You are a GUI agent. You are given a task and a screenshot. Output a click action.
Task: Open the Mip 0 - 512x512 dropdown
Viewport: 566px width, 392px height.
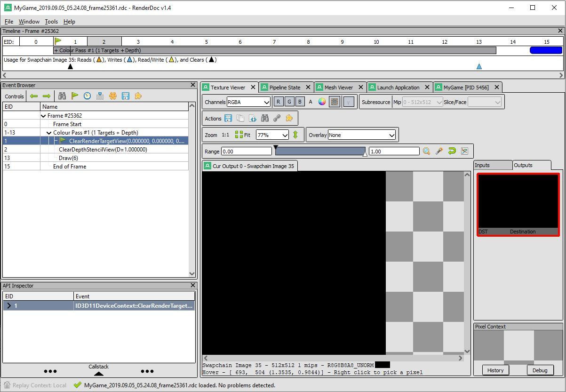point(423,102)
